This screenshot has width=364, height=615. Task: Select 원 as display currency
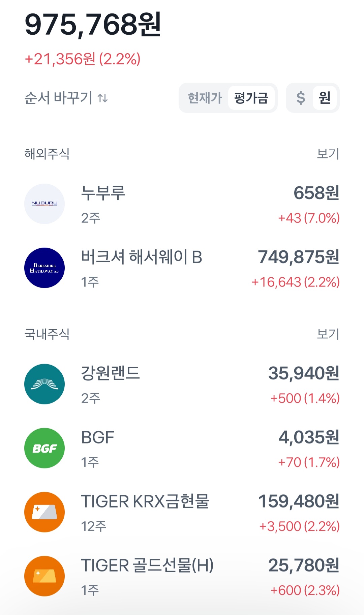click(x=325, y=98)
